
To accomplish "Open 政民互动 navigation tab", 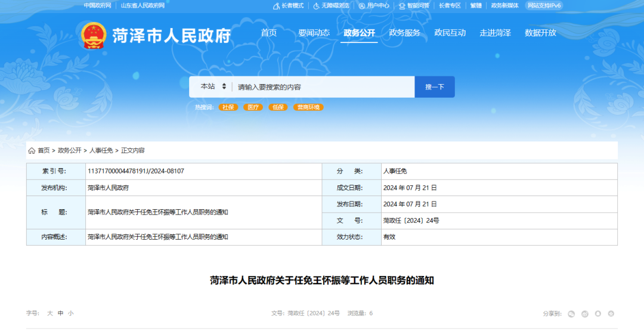I will click(x=450, y=33).
